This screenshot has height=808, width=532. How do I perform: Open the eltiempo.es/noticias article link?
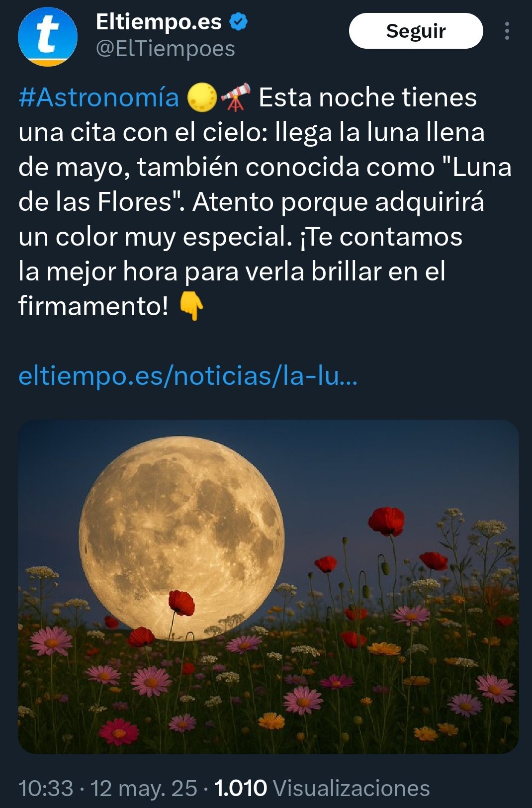coord(188,376)
